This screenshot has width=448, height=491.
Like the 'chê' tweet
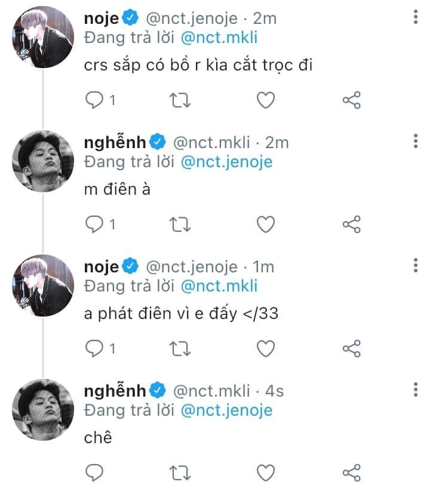pyautogui.click(x=265, y=472)
